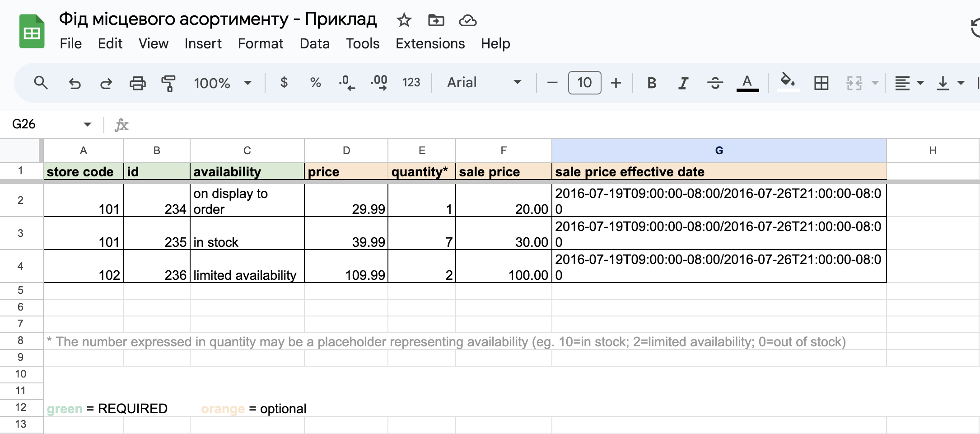This screenshot has width=980, height=434.
Task: Open the View menu
Action: click(x=154, y=44)
